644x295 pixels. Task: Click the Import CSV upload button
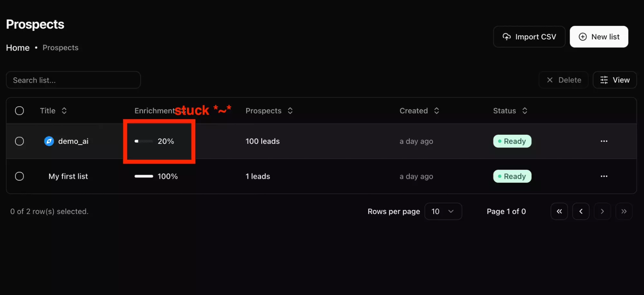click(529, 37)
